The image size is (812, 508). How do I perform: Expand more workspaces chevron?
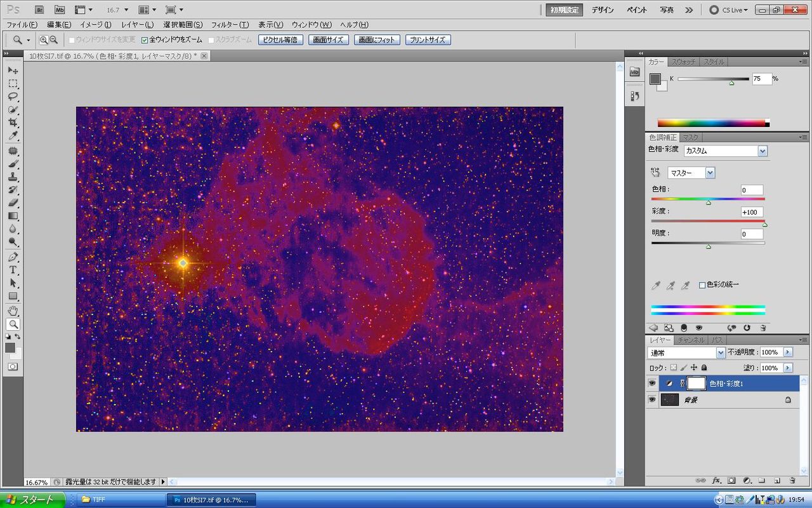(x=689, y=10)
